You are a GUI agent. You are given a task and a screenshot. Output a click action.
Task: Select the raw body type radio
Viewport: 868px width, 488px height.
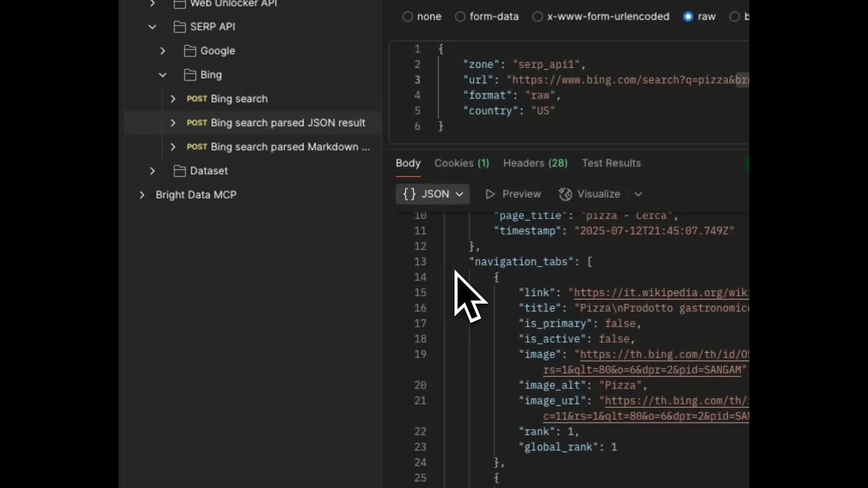tap(688, 16)
